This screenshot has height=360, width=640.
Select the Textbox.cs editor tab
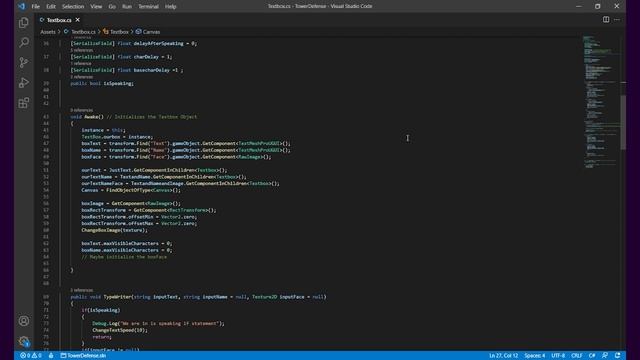click(59, 20)
